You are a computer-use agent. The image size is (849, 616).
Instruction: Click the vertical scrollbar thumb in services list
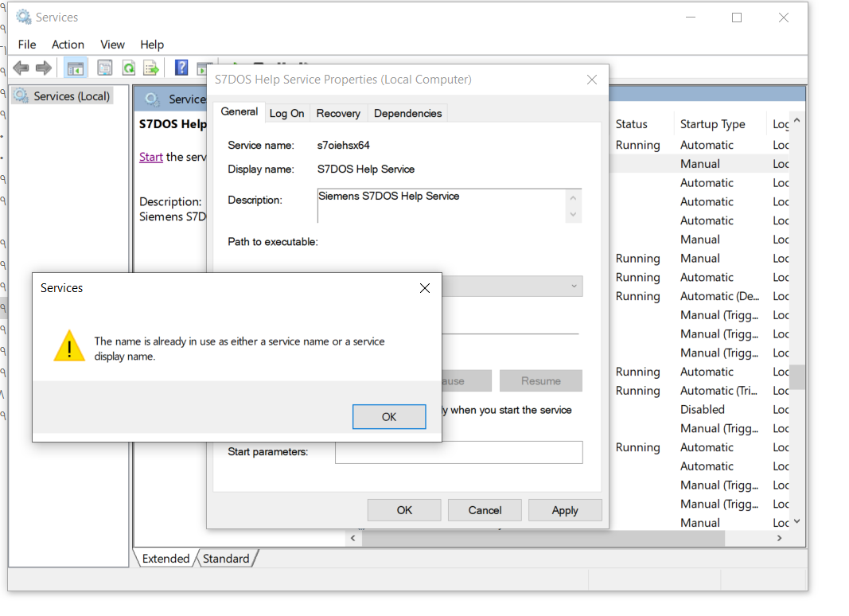tap(797, 377)
